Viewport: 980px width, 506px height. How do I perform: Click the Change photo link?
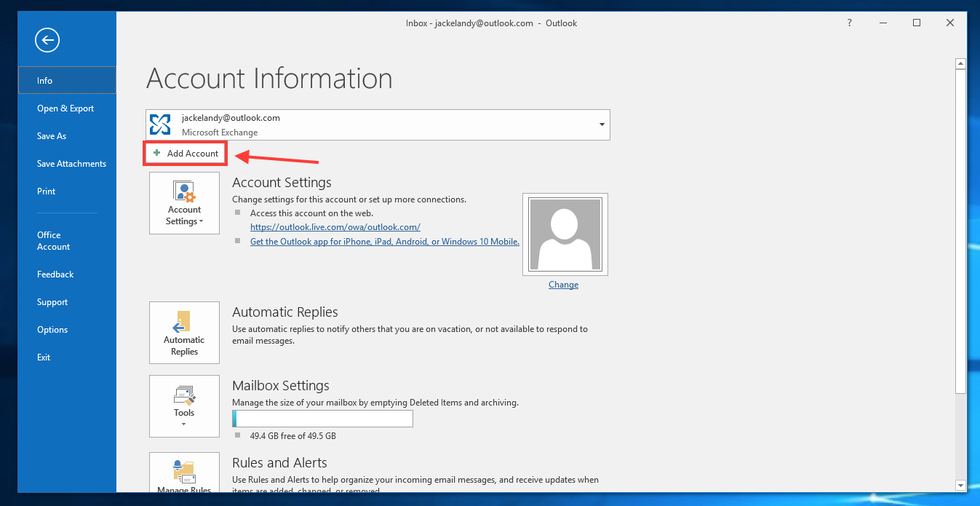point(564,285)
